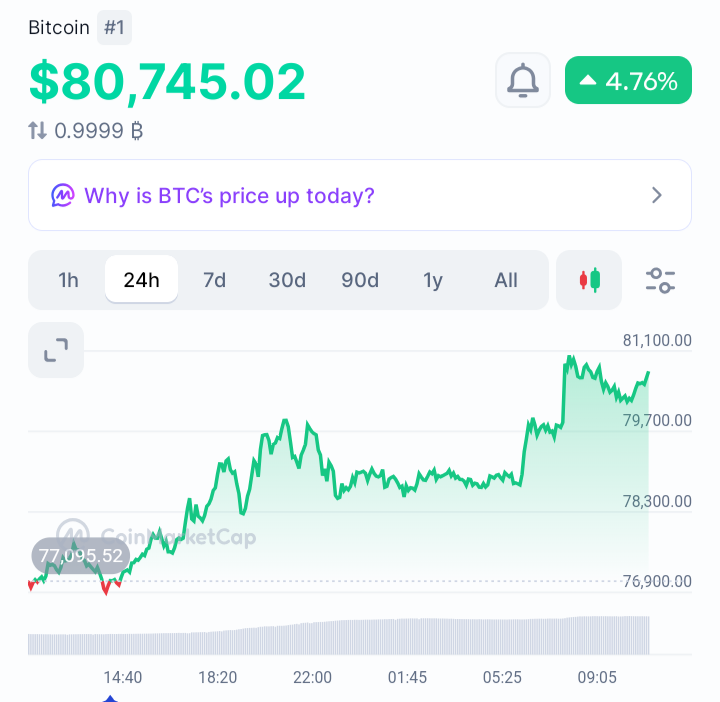
Task: Select the 90d timeframe
Action: (x=360, y=280)
